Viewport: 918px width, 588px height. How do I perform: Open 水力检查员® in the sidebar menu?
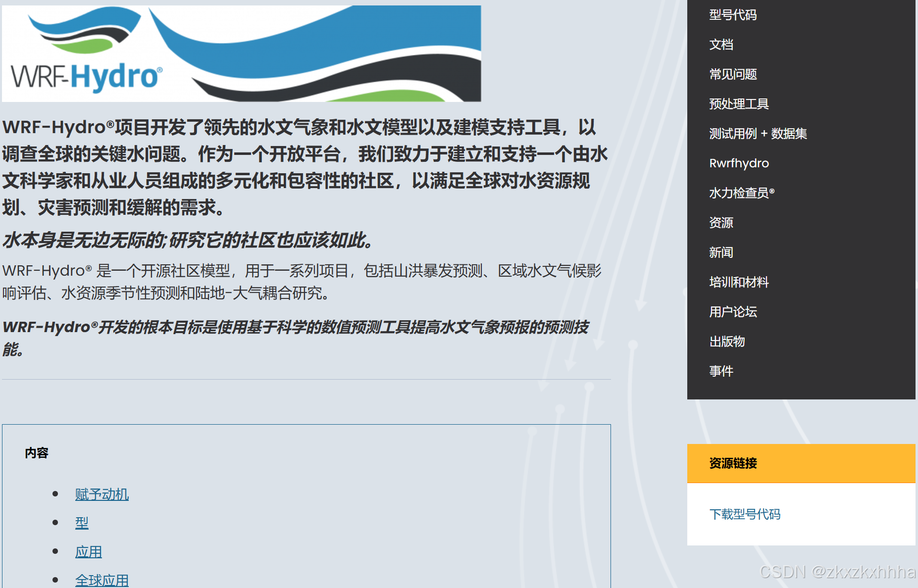click(742, 193)
